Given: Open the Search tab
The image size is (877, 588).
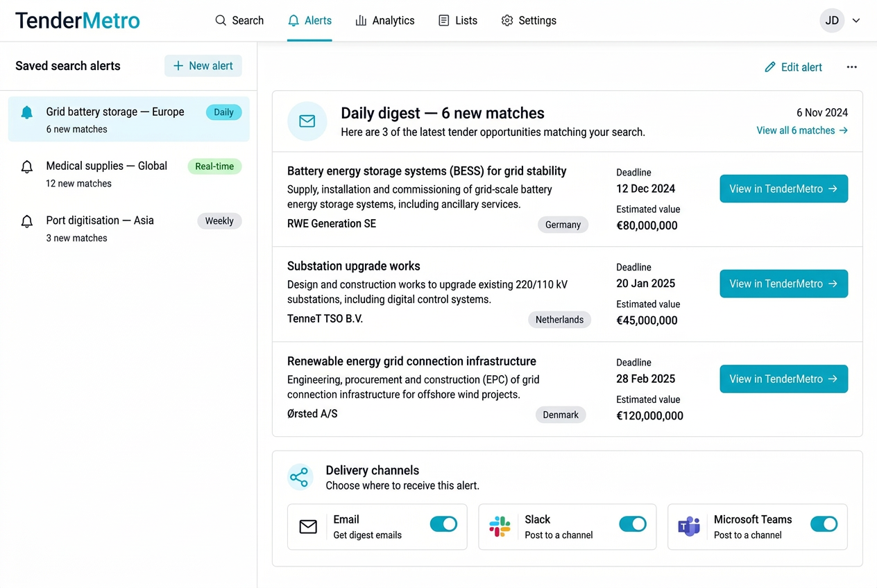Looking at the screenshot, I should click(x=239, y=21).
